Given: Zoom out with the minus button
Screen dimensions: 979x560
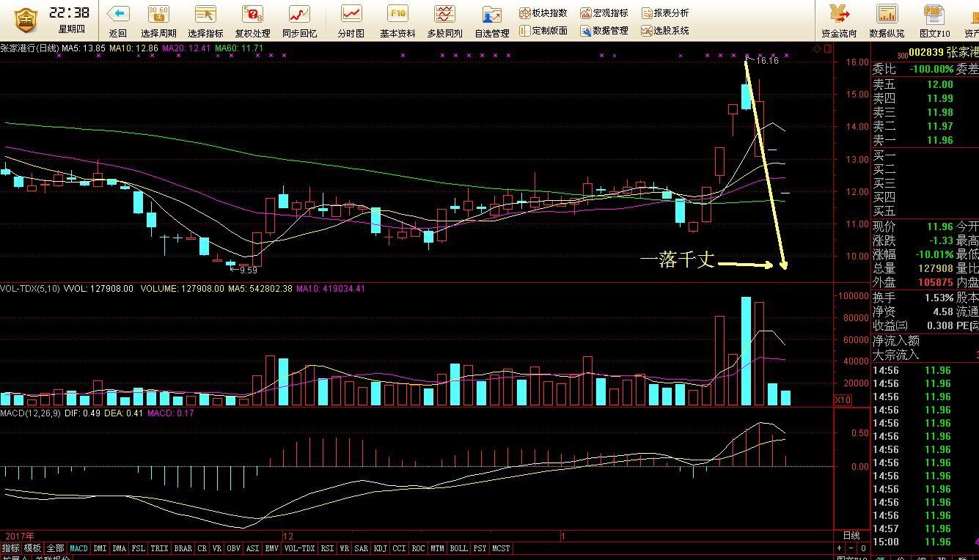Looking at the screenshot, I should [851, 548].
